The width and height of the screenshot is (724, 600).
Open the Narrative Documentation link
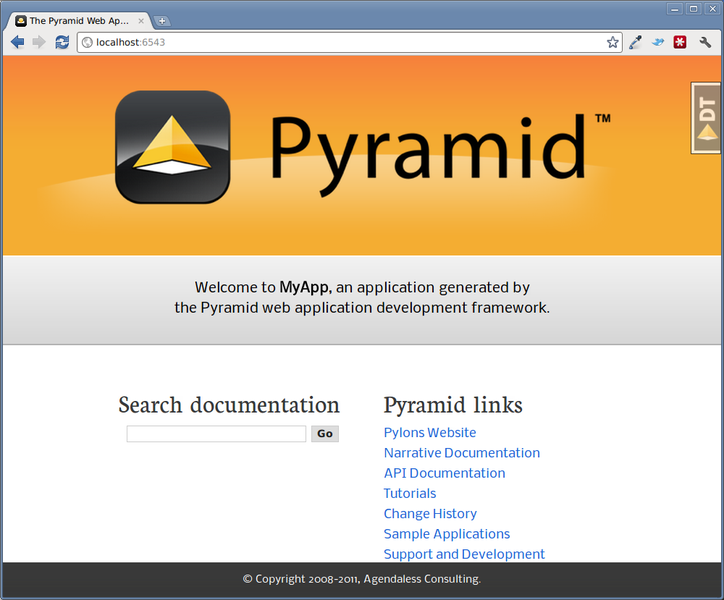pos(462,453)
